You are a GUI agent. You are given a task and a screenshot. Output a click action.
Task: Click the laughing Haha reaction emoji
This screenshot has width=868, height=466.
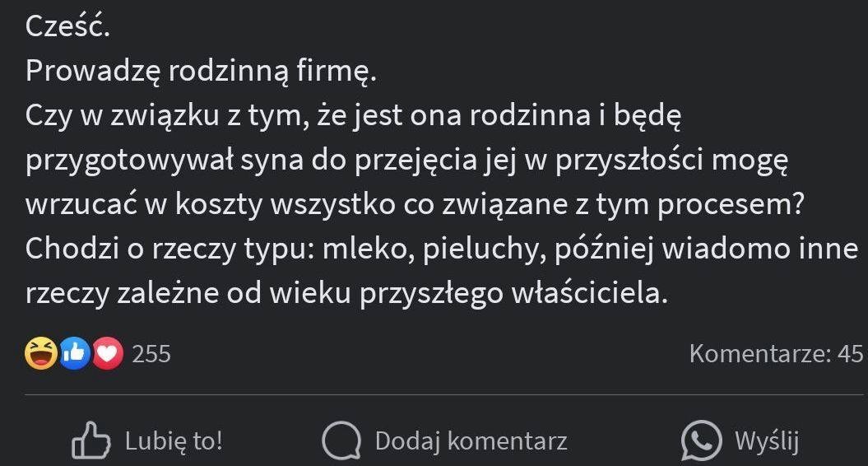click(41, 353)
